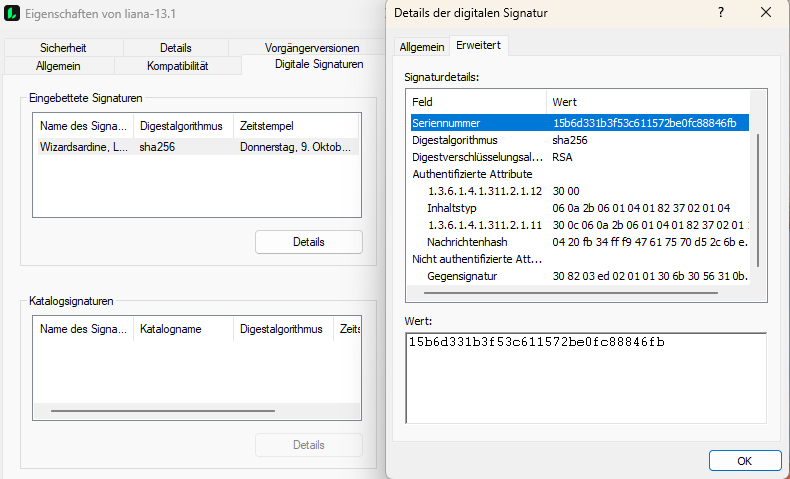Select the Inhaltstyp row
Screen dimensions: 790x479
(x=579, y=208)
